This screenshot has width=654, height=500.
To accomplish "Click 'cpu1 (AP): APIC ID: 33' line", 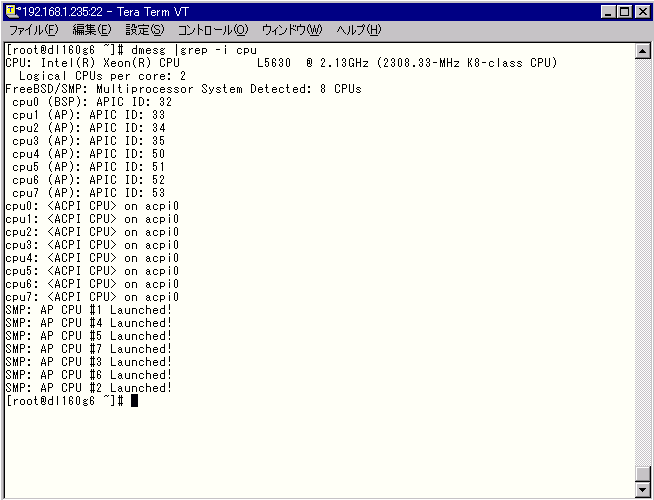I will (x=89, y=115).
